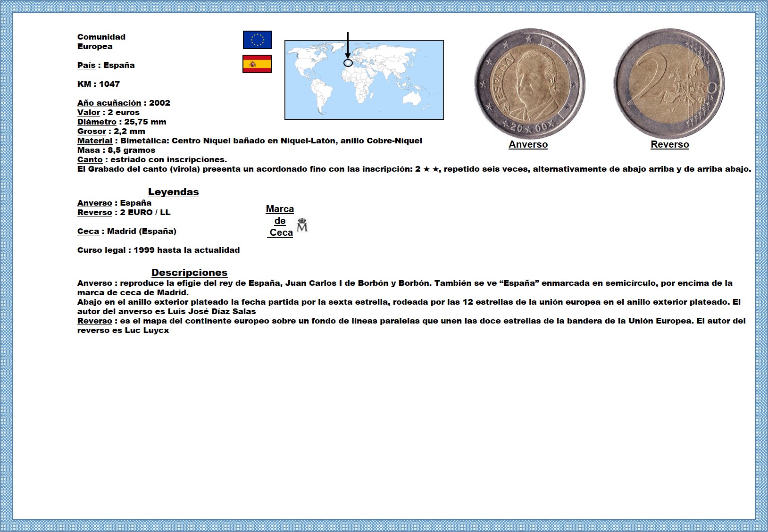The width and height of the screenshot is (768, 532).
Task: Click the Reverso caption under the coin
Action: coord(670,145)
